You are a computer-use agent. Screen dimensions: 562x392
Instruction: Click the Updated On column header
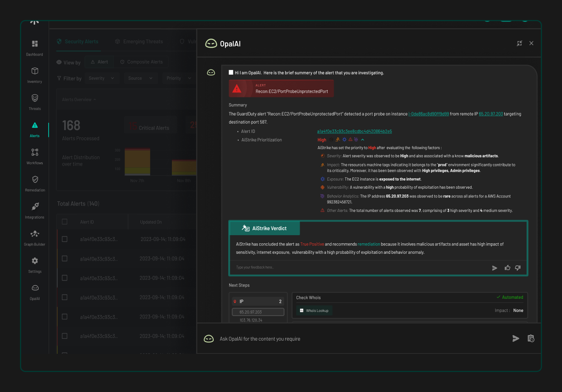pyautogui.click(x=151, y=222)
